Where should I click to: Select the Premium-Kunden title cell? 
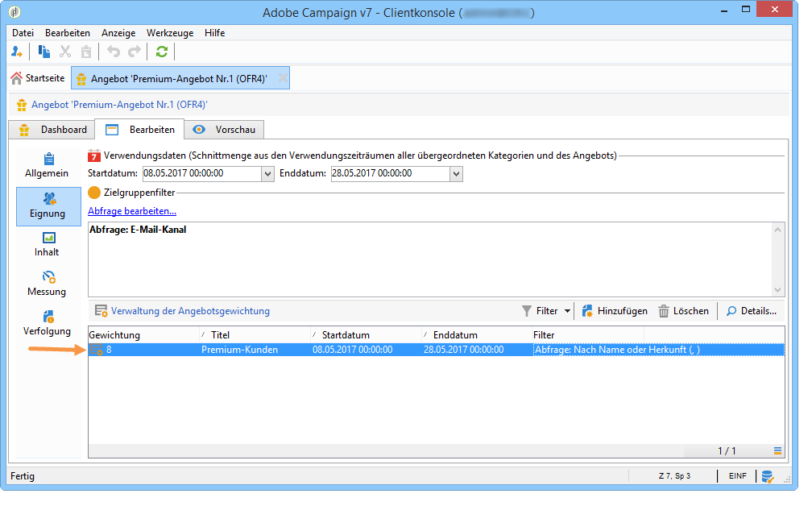[240, 350]
